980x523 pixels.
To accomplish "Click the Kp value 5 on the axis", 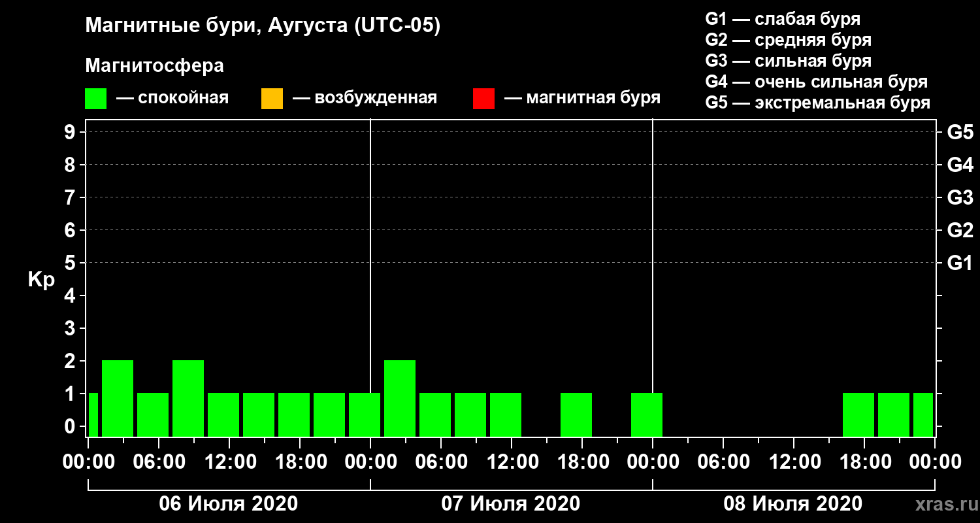I will tap(71, 263).
